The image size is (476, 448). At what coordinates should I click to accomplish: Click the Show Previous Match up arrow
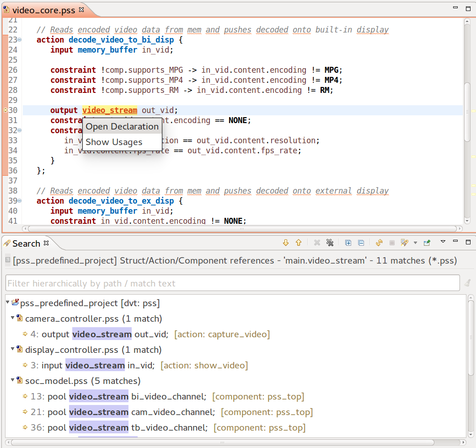(299, 243)
